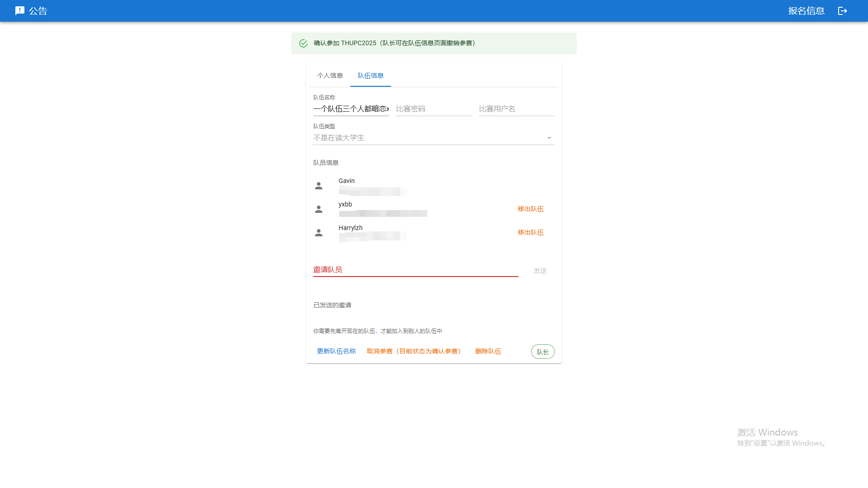Viewport: 868px width, 488px height.
Task: Click 取消参赛 to withdraw from contest
Action: [x=414, y=351]
